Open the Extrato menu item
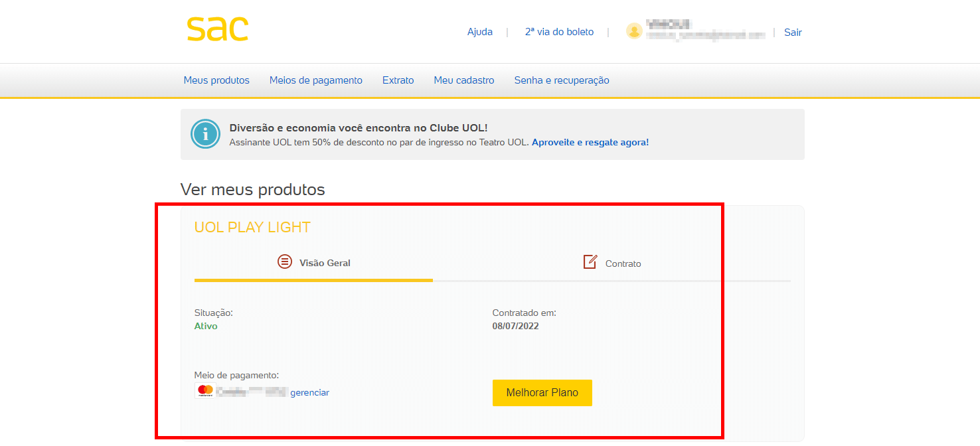The width and height of the screenshot is (980, 446). pyautogui.click(x=398, y=80)
